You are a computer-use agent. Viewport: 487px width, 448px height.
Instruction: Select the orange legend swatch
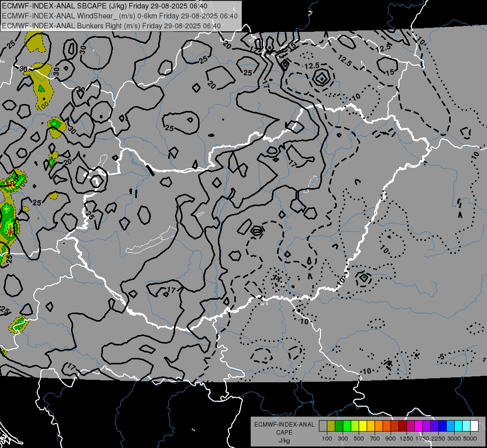379,426
